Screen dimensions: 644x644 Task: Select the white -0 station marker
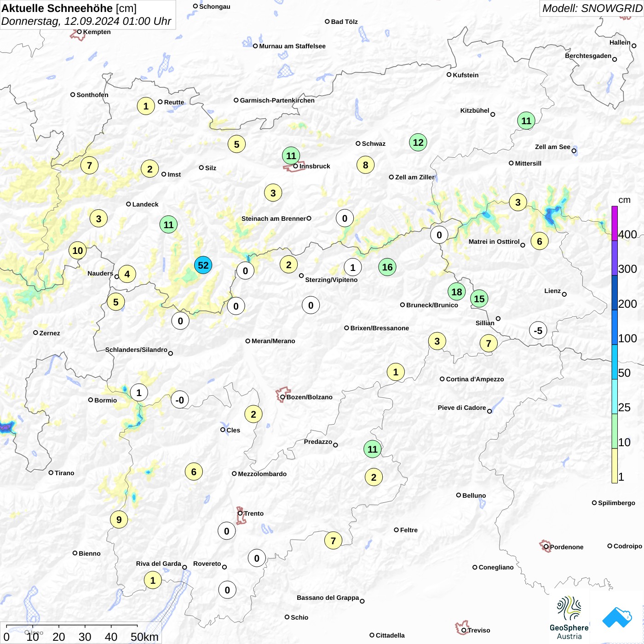180,400
